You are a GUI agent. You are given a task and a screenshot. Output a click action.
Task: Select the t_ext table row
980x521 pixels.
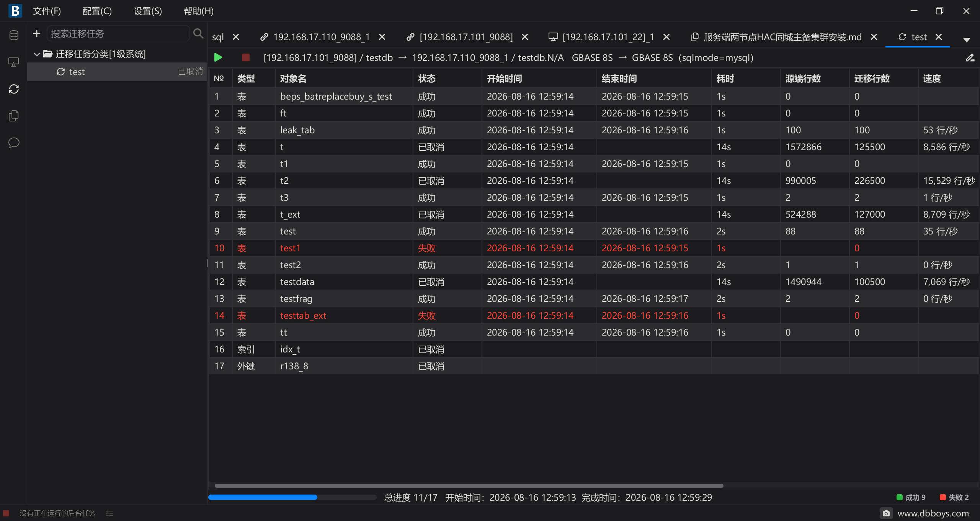(594, 214)
